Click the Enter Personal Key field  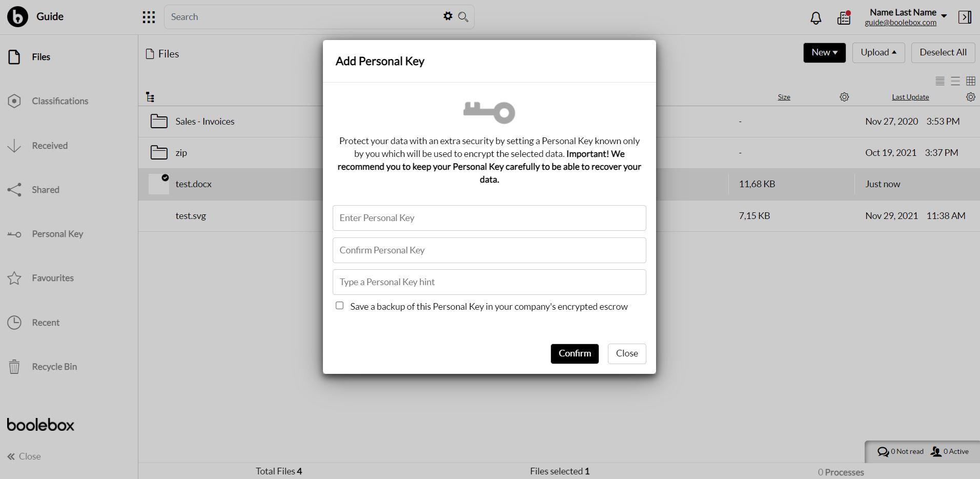point(489,218)
